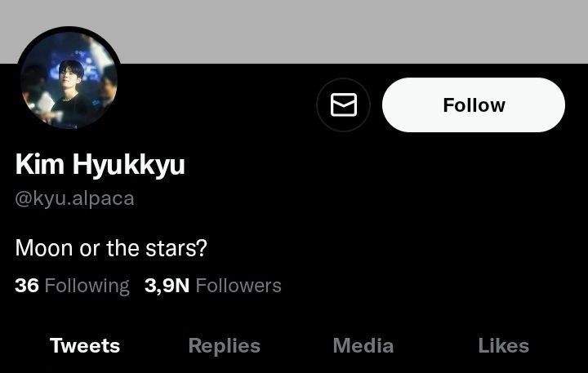Image resolution: width=588 pixels, height=373 pixels.
Task: Follow the Kim Hyukkyu account
Action: [473, 105]
